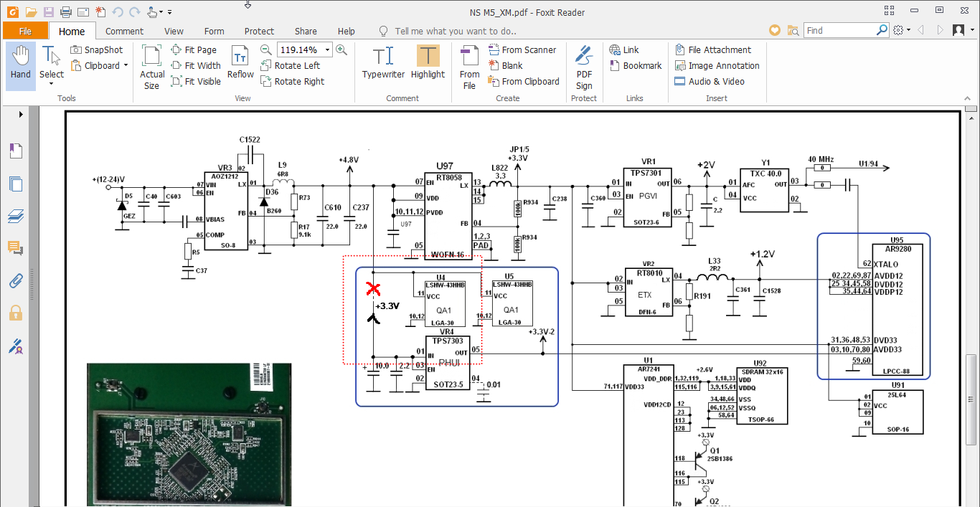Toggle full screen mode in title bar
Image resolution: width=980 pixels, height=507 pixels.
[890, 11]
